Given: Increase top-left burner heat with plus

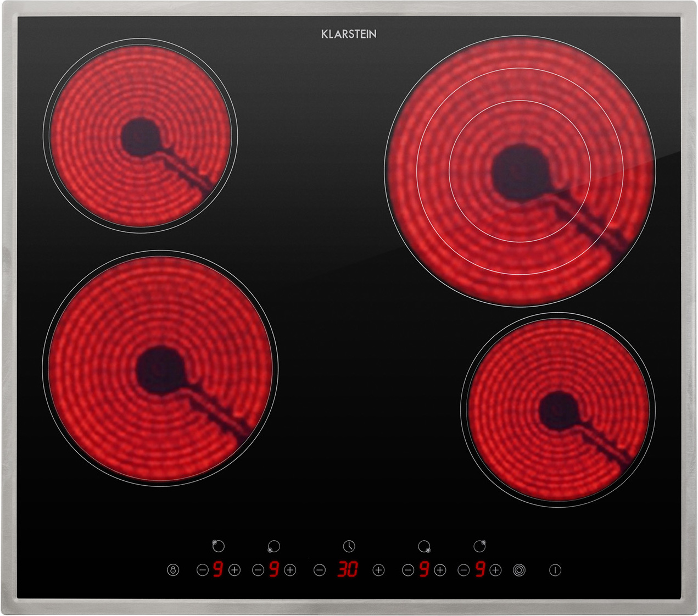Looking at the screenshot, I should 234,570.
